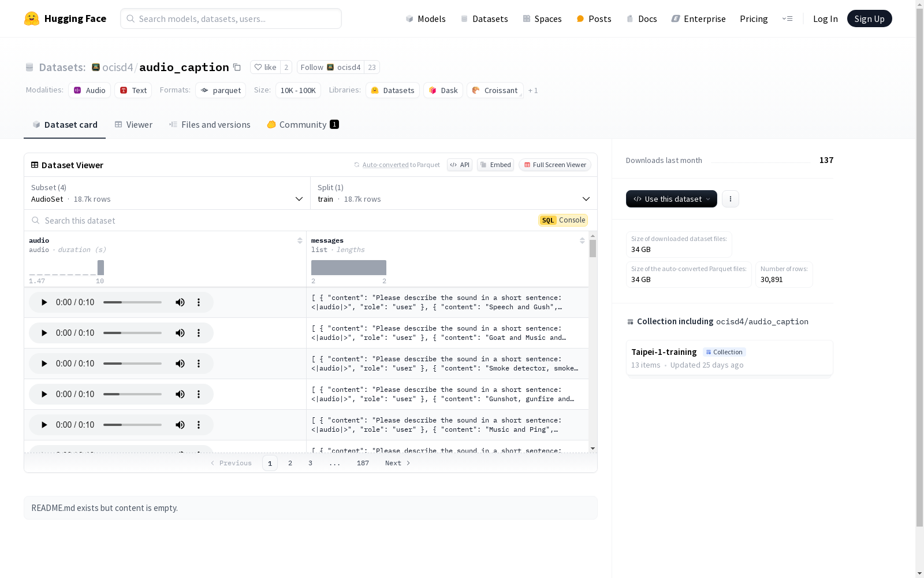924x578 pixels.
Task: Go to page 3 of the viewer
Action: point(310,463)
